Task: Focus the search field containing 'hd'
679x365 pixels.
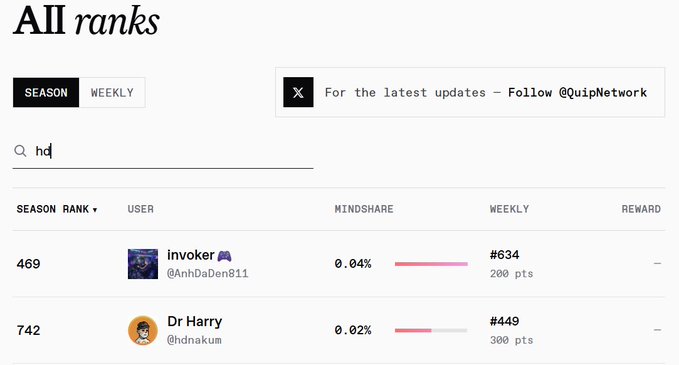Action: [x=163, y=151]
